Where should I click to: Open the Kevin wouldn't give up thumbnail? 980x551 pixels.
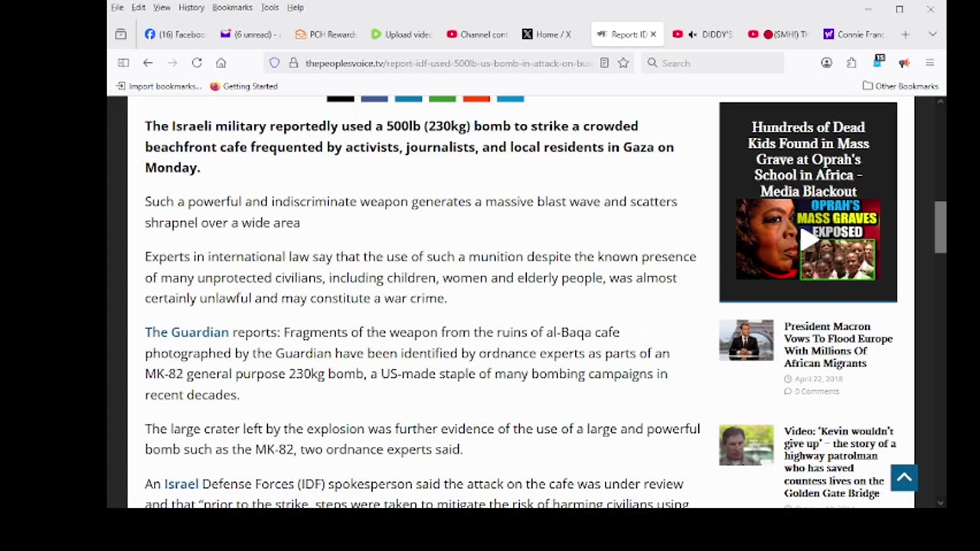pyautogui.click(x=746, y=445)
